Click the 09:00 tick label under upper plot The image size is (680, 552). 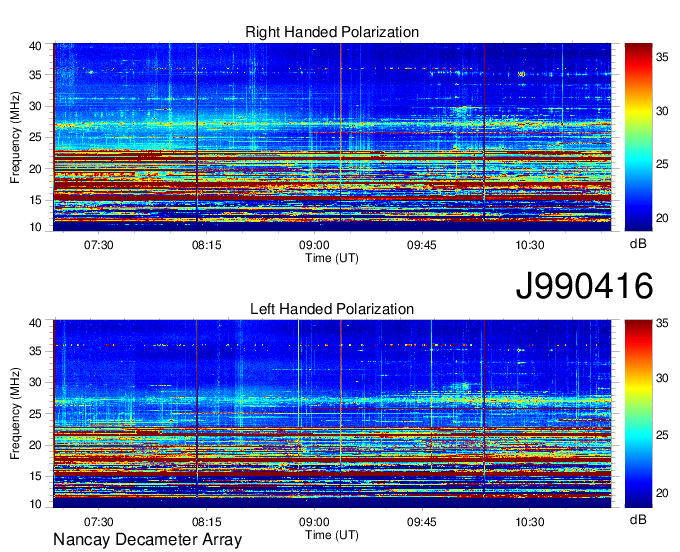point(314,245)
